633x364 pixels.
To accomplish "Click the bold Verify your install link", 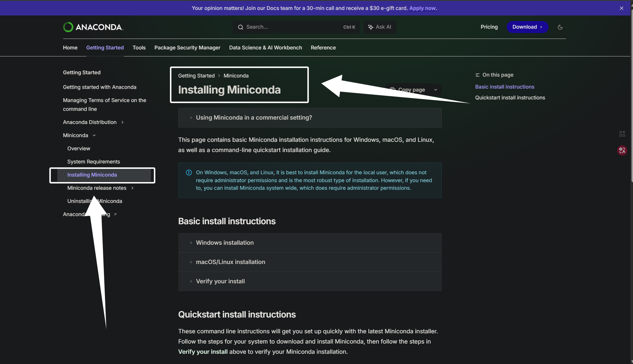I will [x=203, y=352].
